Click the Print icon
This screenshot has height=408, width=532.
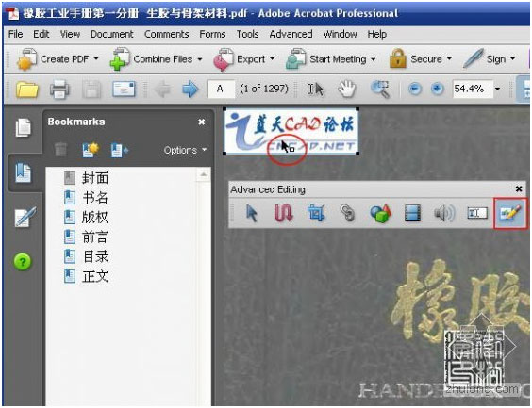(x=59, y=90)
